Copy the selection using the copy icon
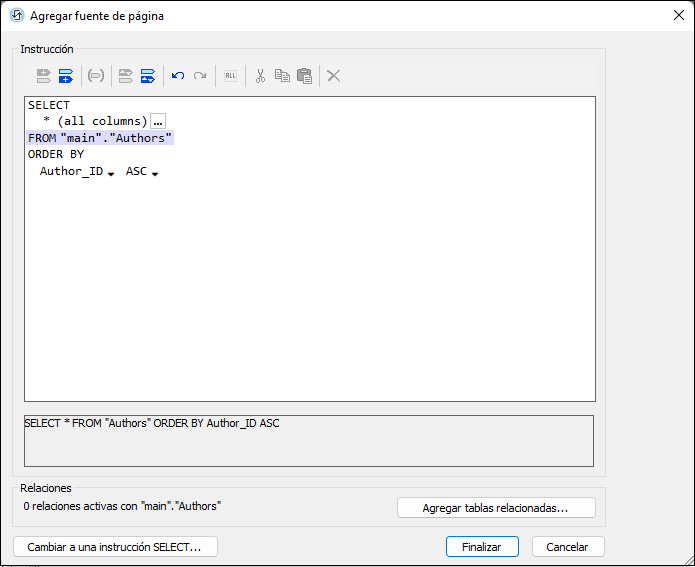 click(282, 76)
